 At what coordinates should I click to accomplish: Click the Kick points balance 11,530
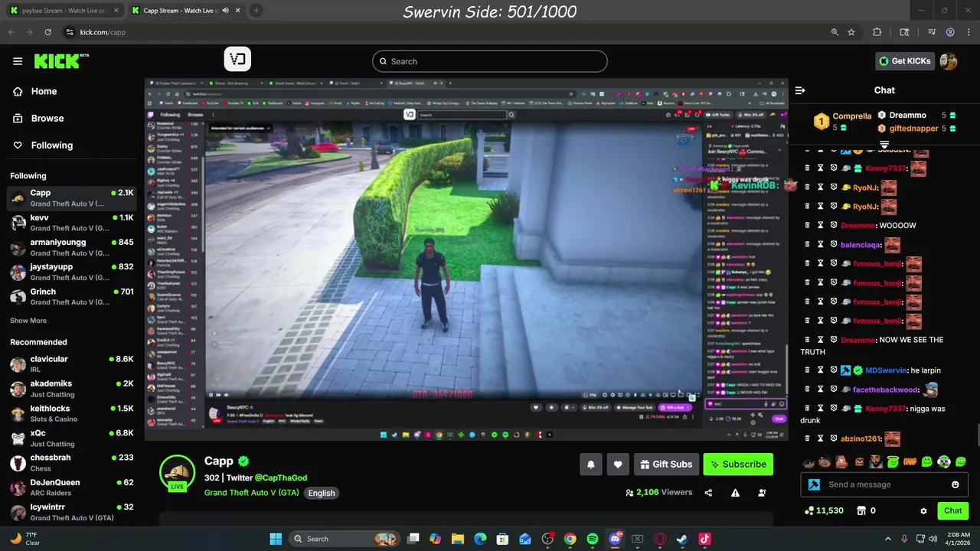[825, 510]
